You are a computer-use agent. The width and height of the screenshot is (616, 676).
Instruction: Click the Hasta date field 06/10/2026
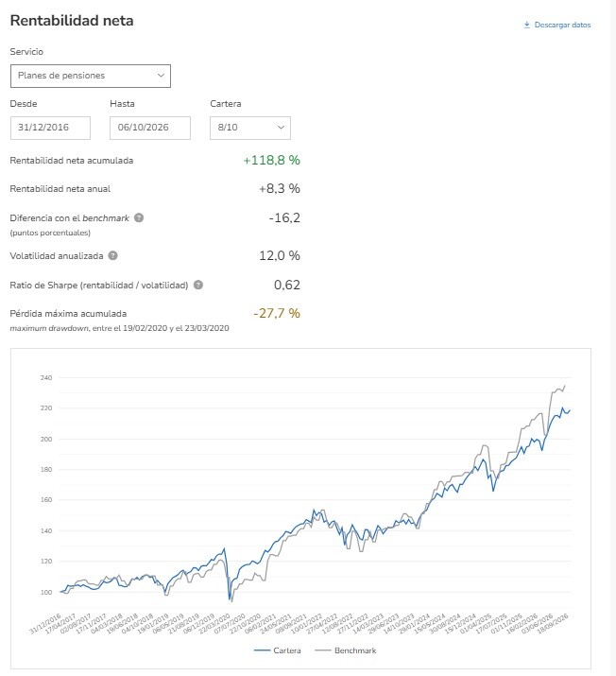pos(150,128)
